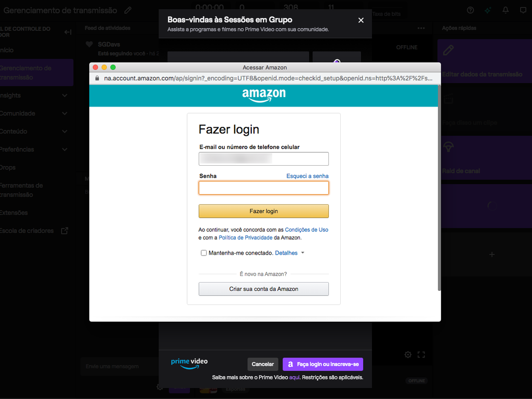Click the É novo na Amazon? text

tap(263, 274)
